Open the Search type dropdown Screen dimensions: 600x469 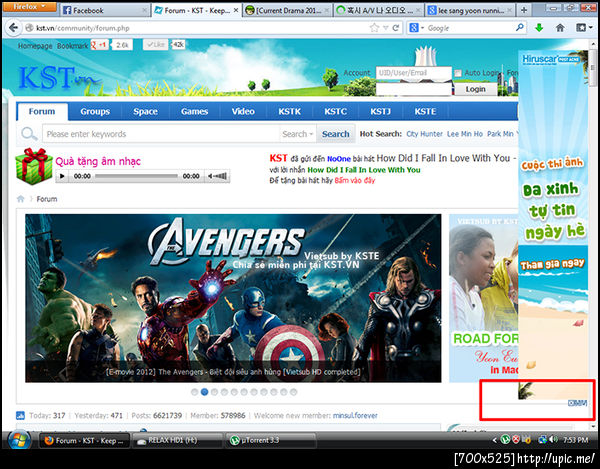coord(298,134)
